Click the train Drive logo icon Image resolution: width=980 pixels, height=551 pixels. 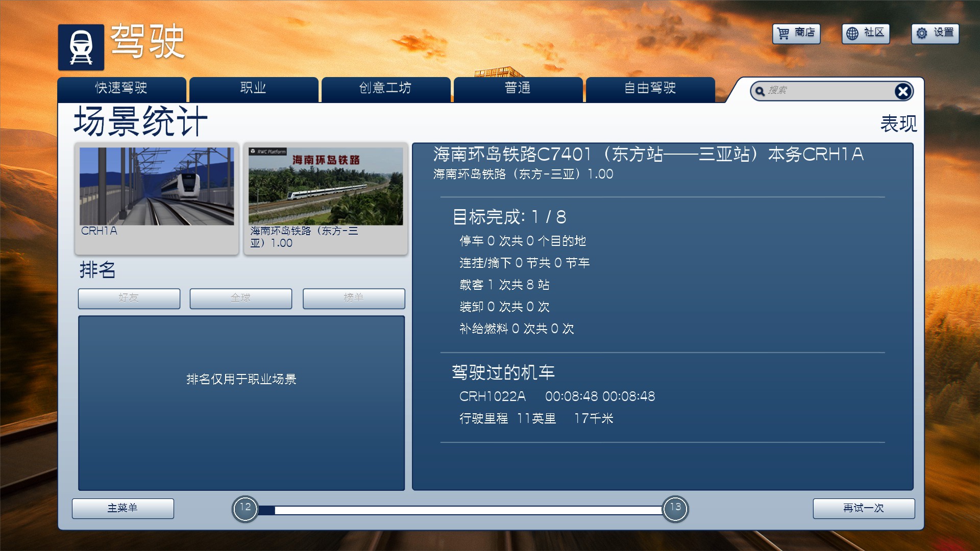(x=81, y=47)
